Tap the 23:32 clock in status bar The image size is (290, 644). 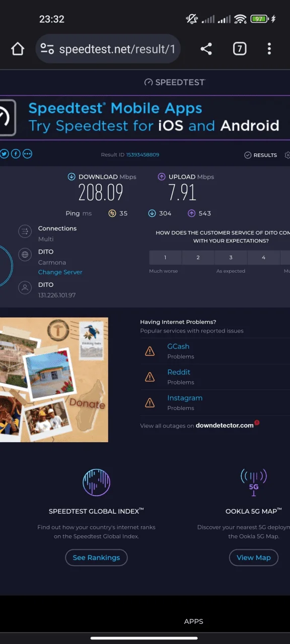point(52,19)
